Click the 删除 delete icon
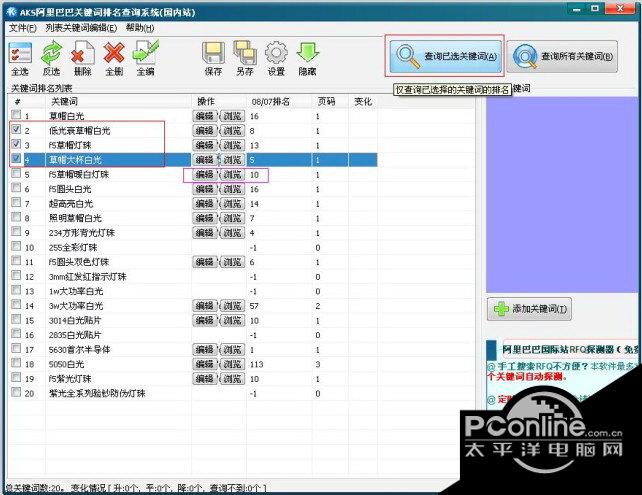The image size is (642, 495). point(82,59)
